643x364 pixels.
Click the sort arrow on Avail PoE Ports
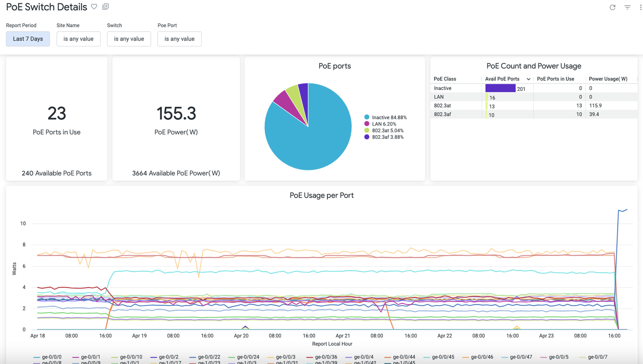pos(528,79)
